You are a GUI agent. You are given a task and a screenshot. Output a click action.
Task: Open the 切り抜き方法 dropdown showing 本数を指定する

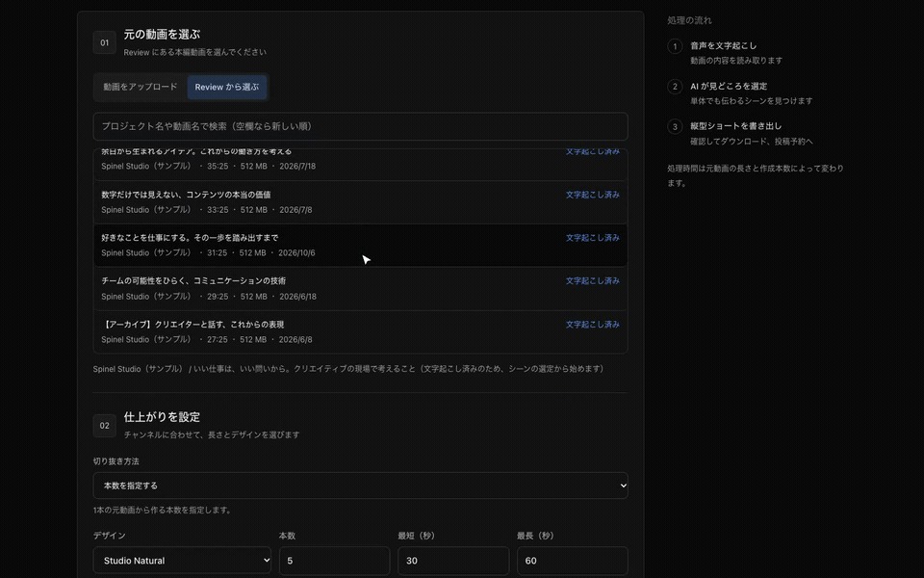pos(360,486)
